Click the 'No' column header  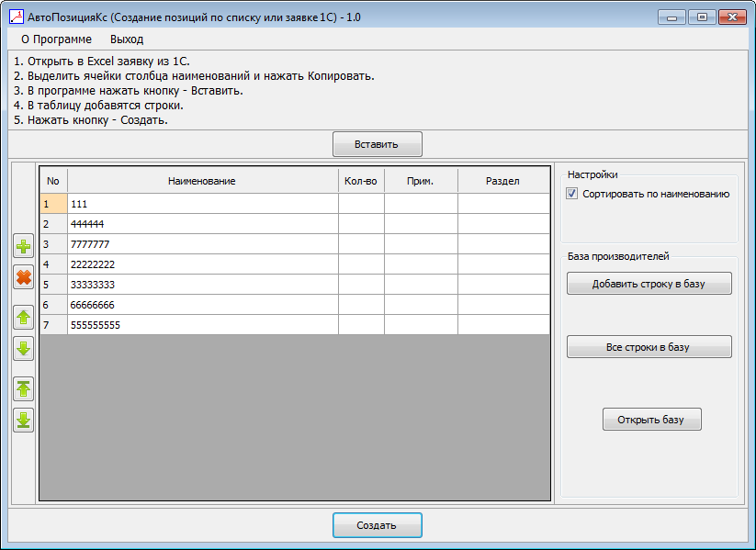click(53, 181)
